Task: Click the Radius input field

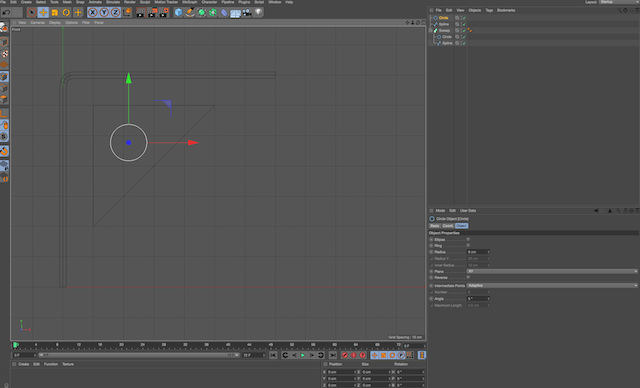Action: click(x=478, y=252)
